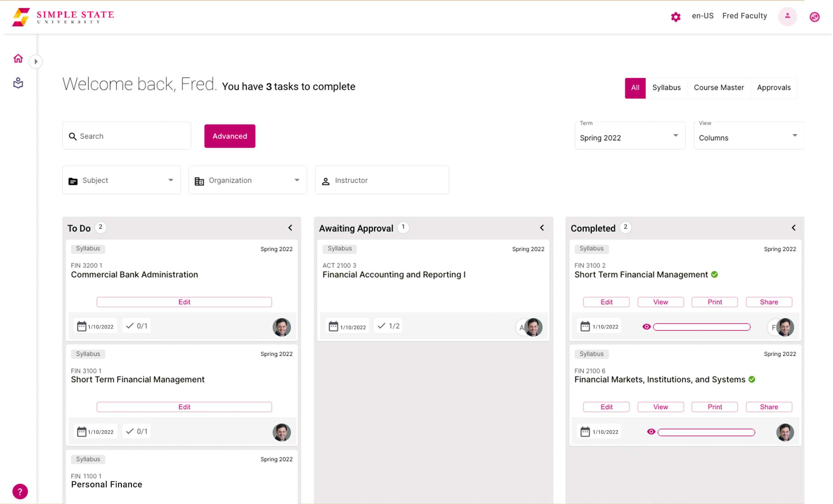
Task: Click the Home icon in the sidebar
Action: [x=18, y=58]
